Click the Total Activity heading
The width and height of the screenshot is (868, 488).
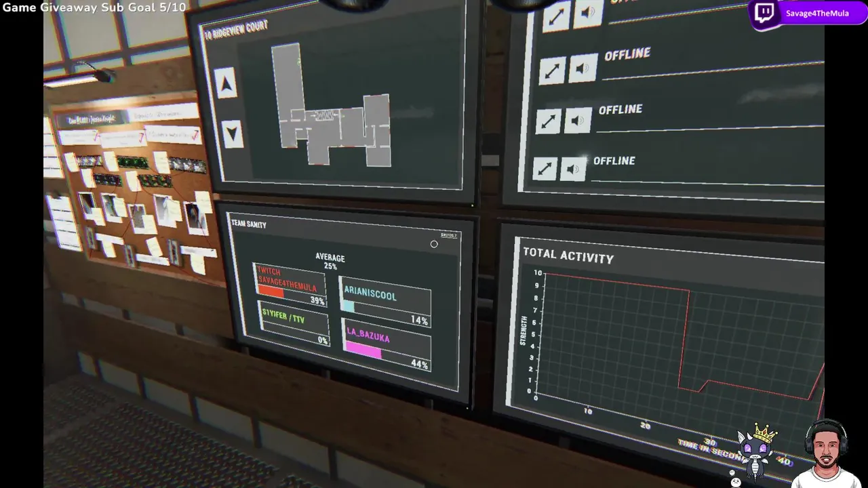coord(568,255)
